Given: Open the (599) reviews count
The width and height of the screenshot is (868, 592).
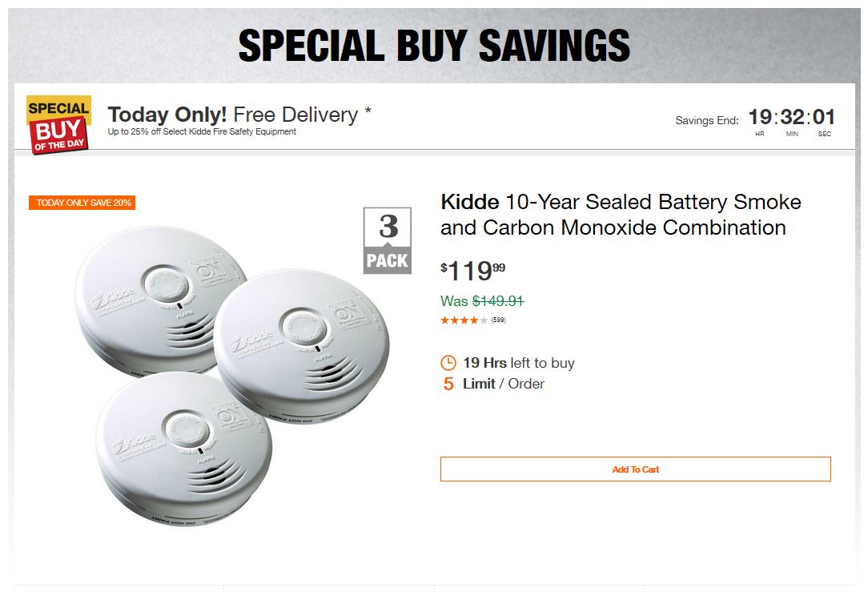Looking at the screenshot, I should [x=498, y=320].
